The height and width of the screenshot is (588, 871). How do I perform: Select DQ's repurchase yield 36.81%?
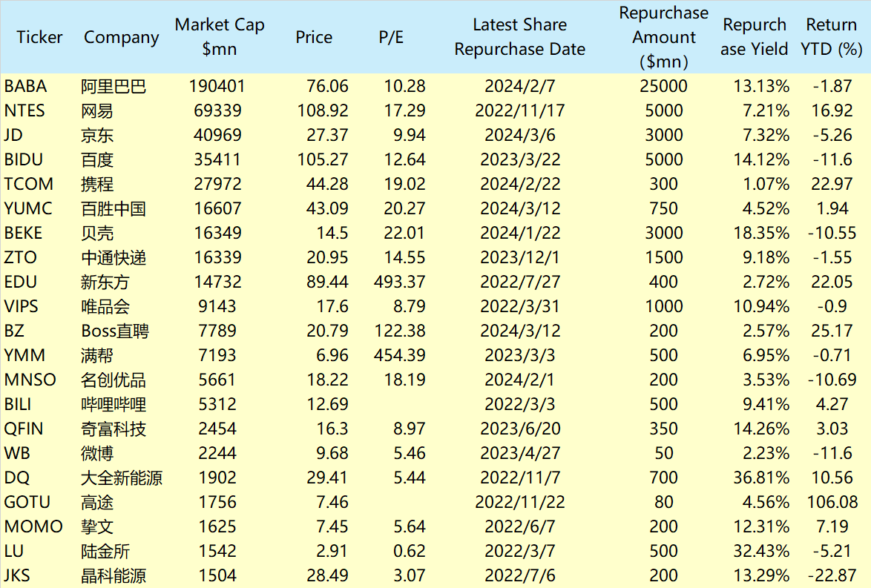pyautogui.click(x=761, y=478)
